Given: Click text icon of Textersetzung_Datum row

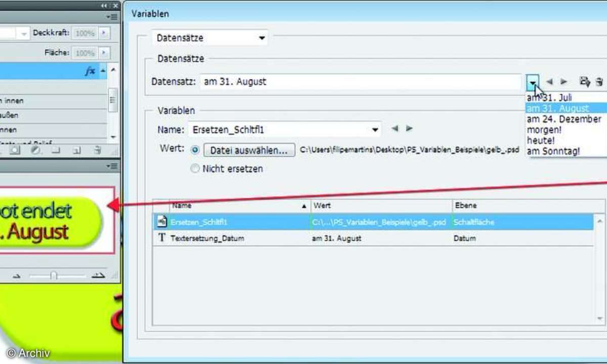Looking at the screenshot, I should (162, 238).
